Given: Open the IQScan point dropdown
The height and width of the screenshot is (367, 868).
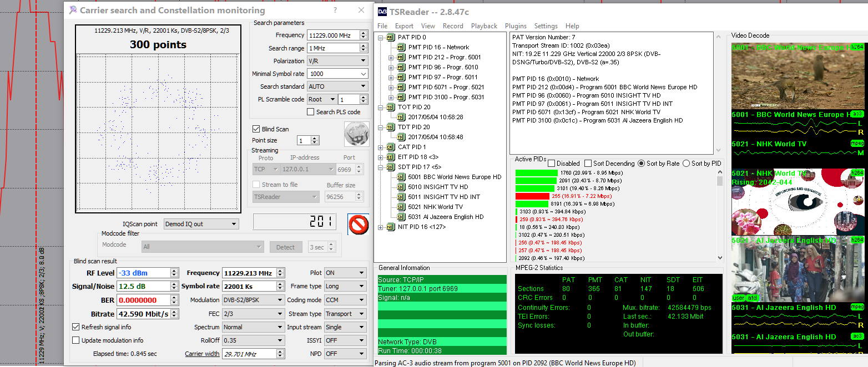Looking at the screenshot, I should (201, 224).
